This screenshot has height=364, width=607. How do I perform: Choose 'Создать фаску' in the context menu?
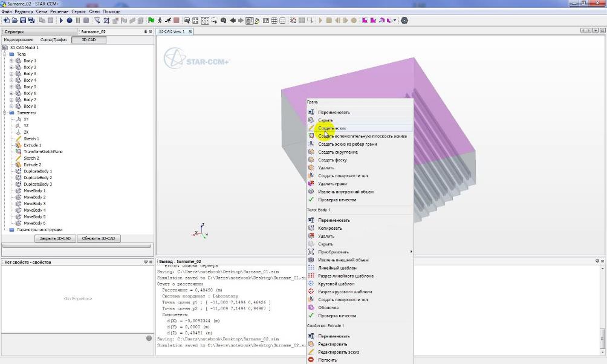(331, 160)
